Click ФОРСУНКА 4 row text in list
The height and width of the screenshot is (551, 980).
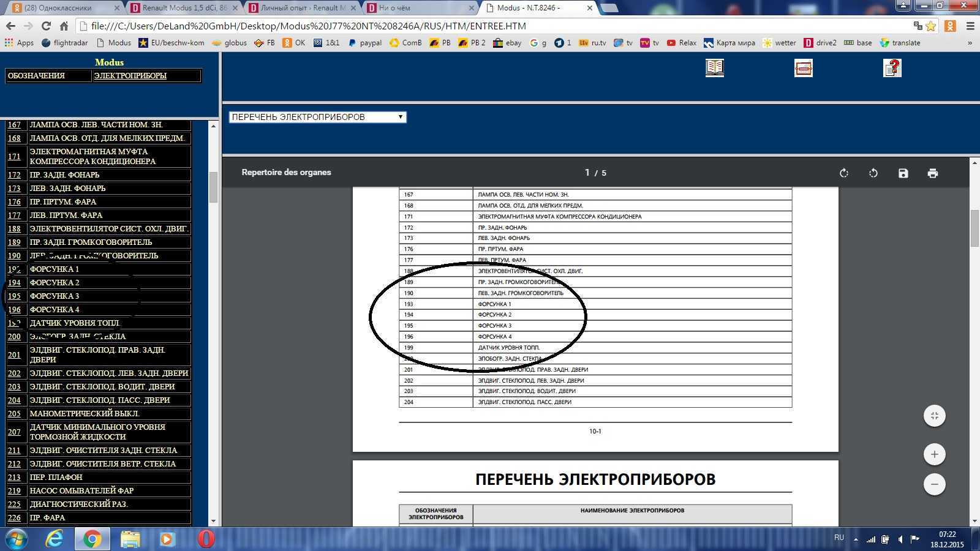[55, 310]
